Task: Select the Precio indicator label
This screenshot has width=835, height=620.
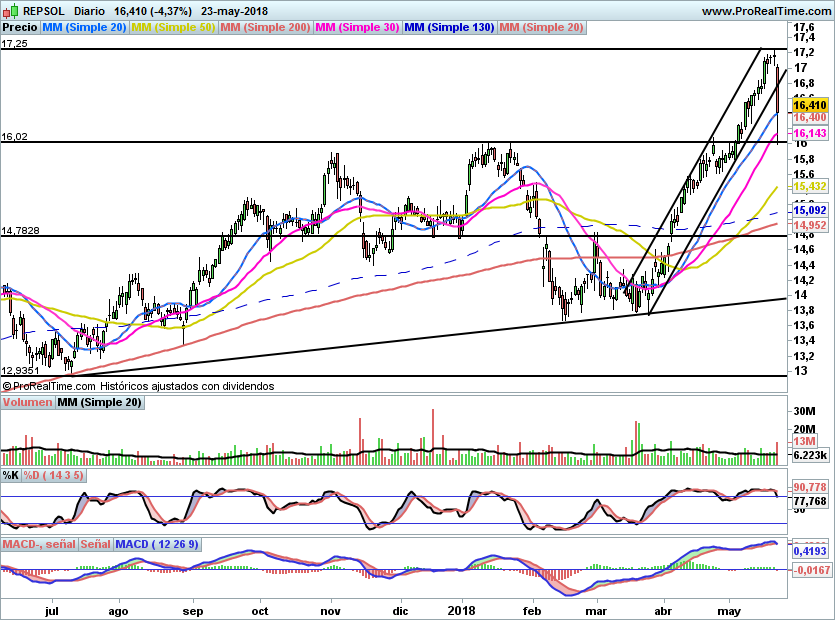Action: coord(19,27)
